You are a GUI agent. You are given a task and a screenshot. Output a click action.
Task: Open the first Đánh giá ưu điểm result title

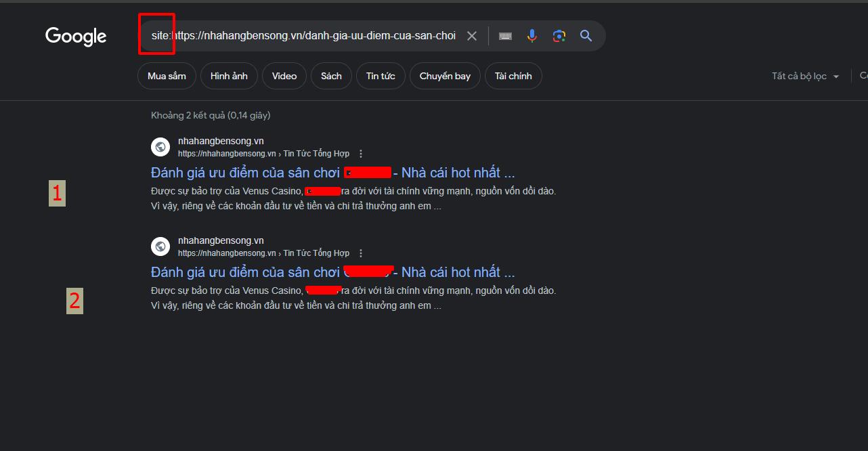(x=332, y=173)
